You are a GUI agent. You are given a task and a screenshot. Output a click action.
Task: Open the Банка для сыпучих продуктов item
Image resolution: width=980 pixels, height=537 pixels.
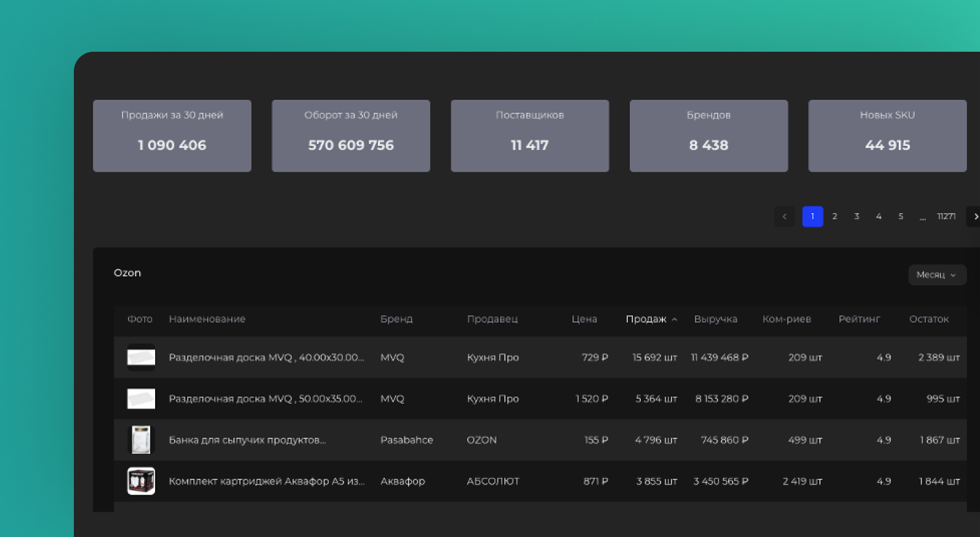247,440
